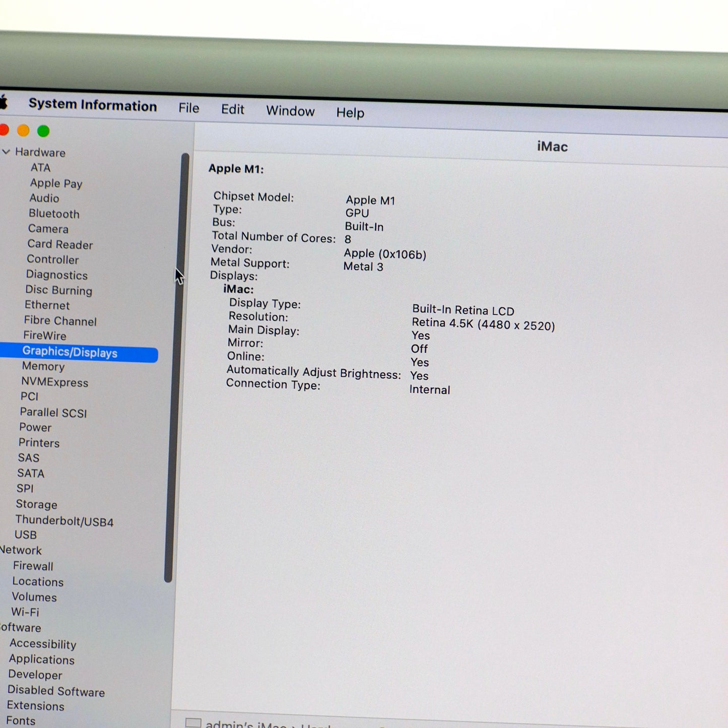Select Disc Burning in the sidebar

pos(58,291)
